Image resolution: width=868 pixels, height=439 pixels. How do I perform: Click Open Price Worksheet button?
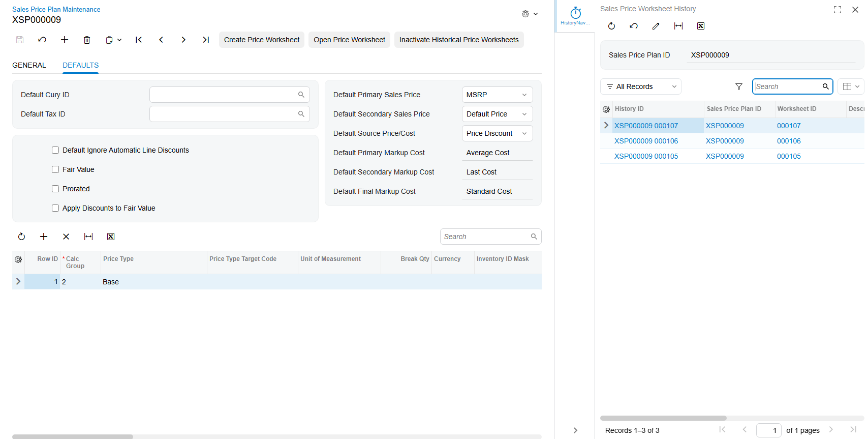(349, 40)
